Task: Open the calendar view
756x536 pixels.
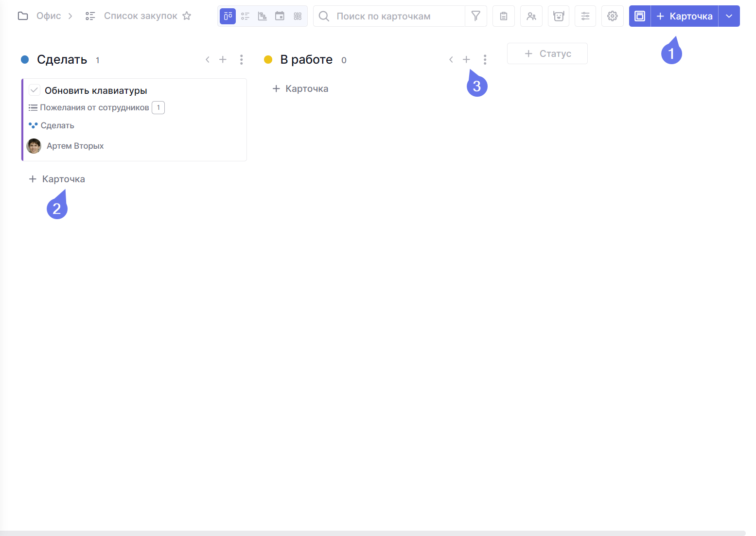Action: coord(280,16)
